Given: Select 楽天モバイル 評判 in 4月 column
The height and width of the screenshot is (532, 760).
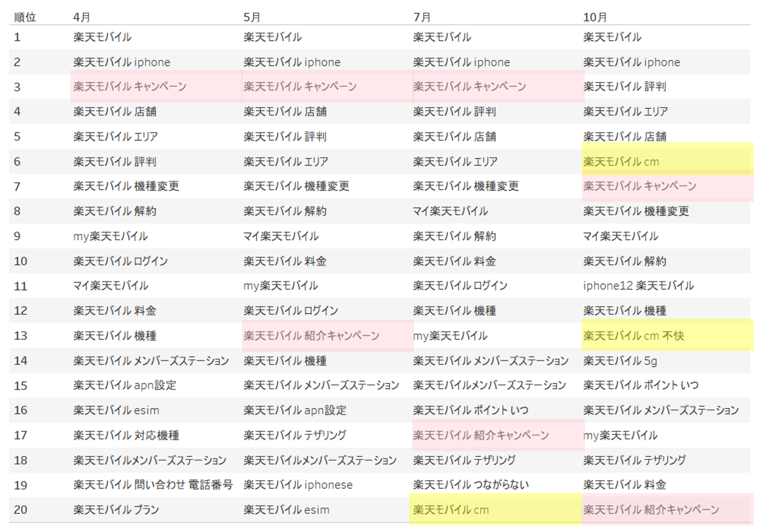Looking at the screenshot, I should pyautogui.click(x=114, y=162).
